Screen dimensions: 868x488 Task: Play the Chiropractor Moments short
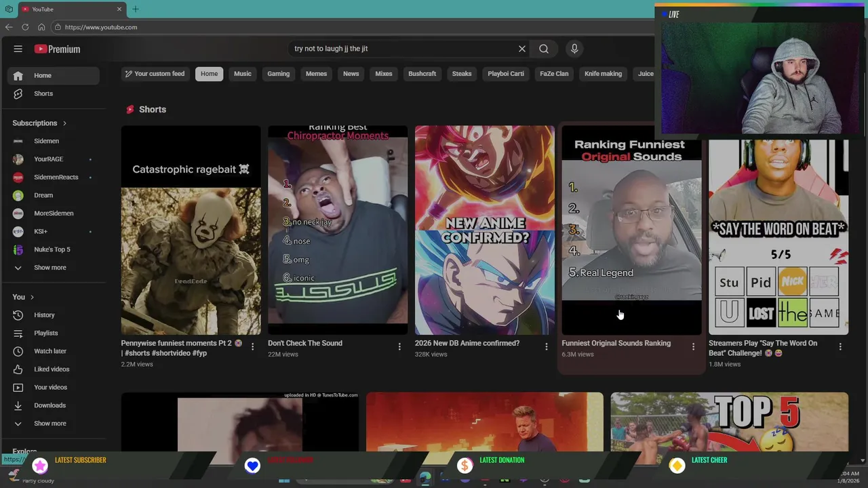338,230
